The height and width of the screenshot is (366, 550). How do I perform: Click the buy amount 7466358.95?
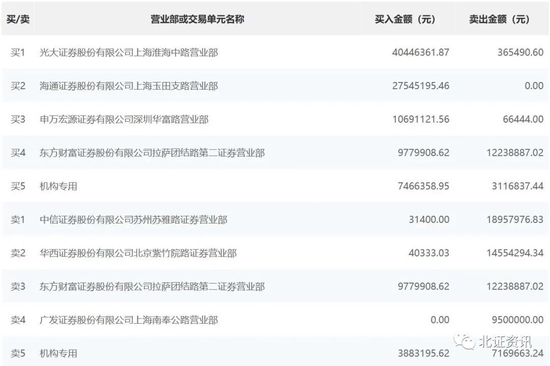(423, 186)
